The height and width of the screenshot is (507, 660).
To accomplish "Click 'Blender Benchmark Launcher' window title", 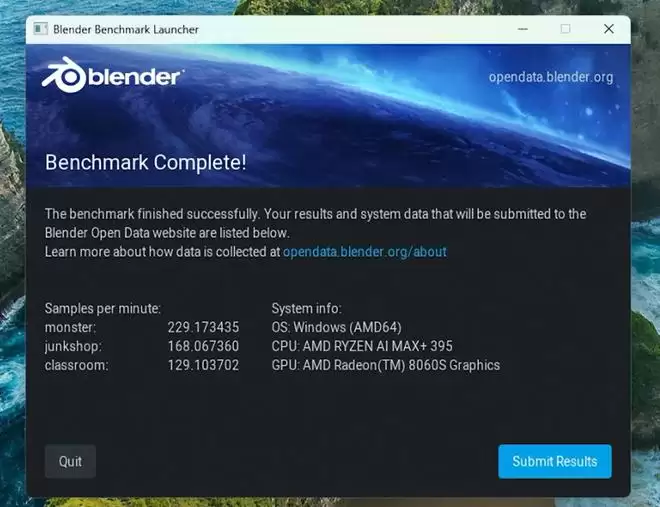I will point(126,29).
